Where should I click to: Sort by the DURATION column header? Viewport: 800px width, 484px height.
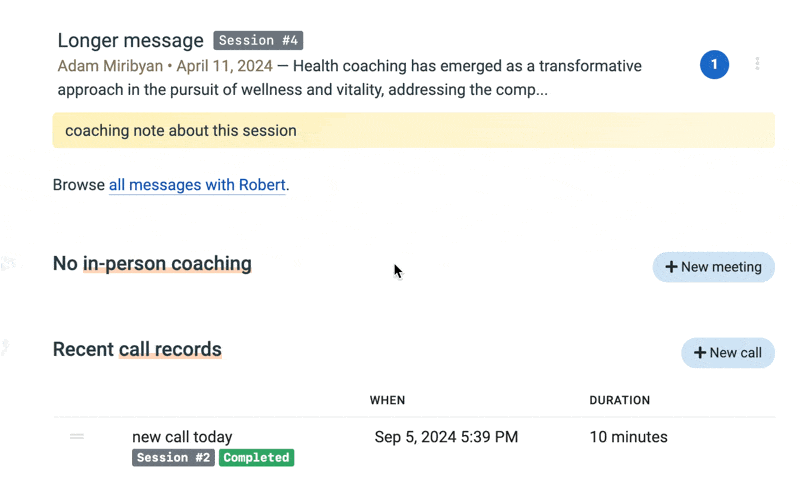click(619, 400)
